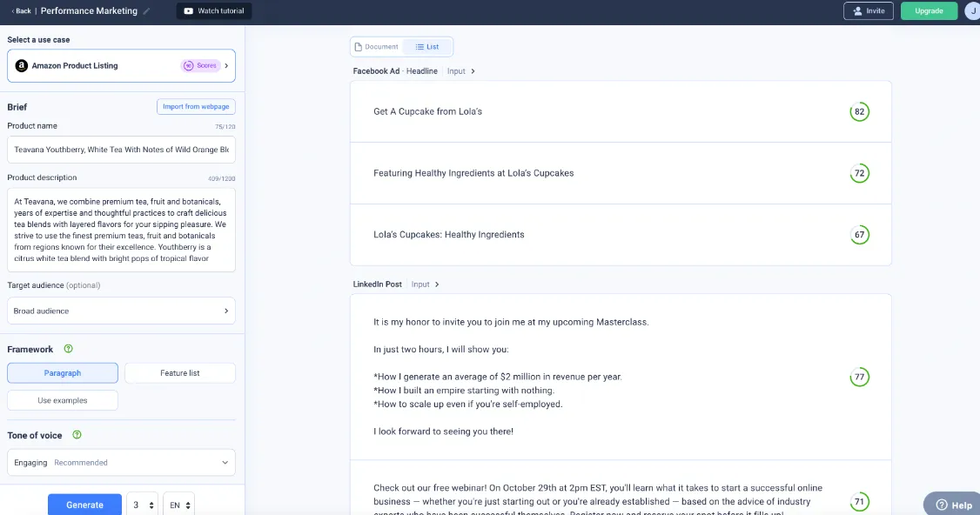Click the Product description text area
Viewport: 980px width, 515px height.
pos(121,230)
